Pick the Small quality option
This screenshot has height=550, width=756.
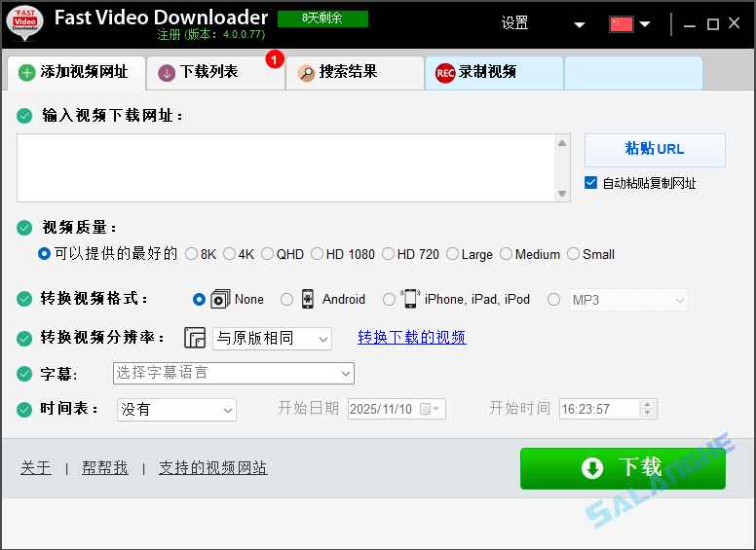(573, 254)
